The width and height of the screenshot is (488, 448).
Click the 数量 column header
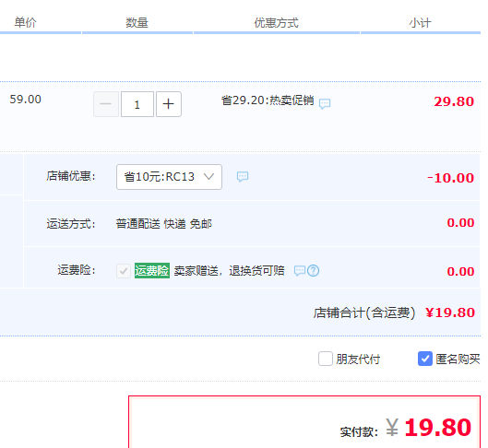[137, 23]
